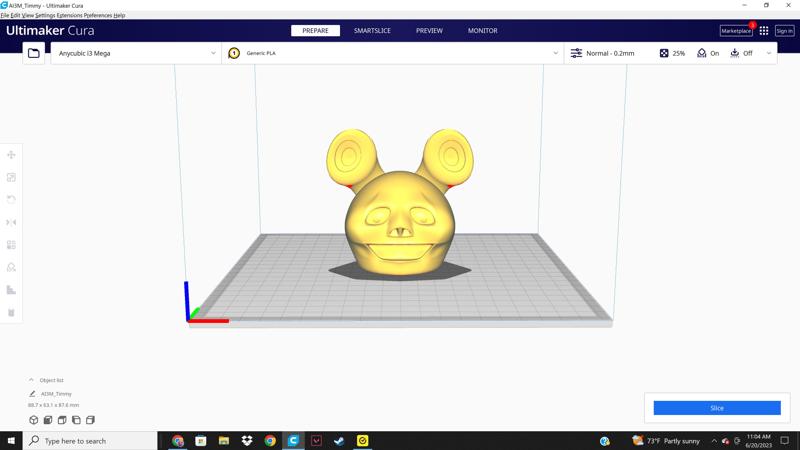
Task: Click the taskbar search box
Action: click(90, 441)
